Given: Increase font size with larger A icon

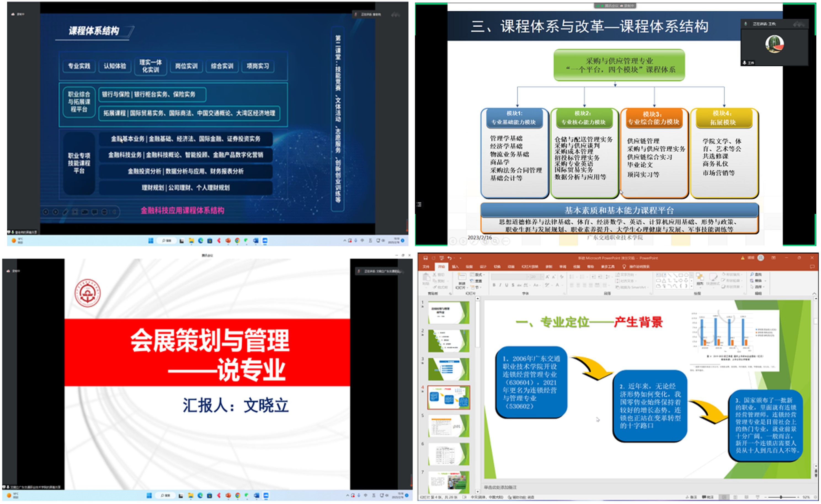Looking at the screenshot, I should (x=547, y=277).
